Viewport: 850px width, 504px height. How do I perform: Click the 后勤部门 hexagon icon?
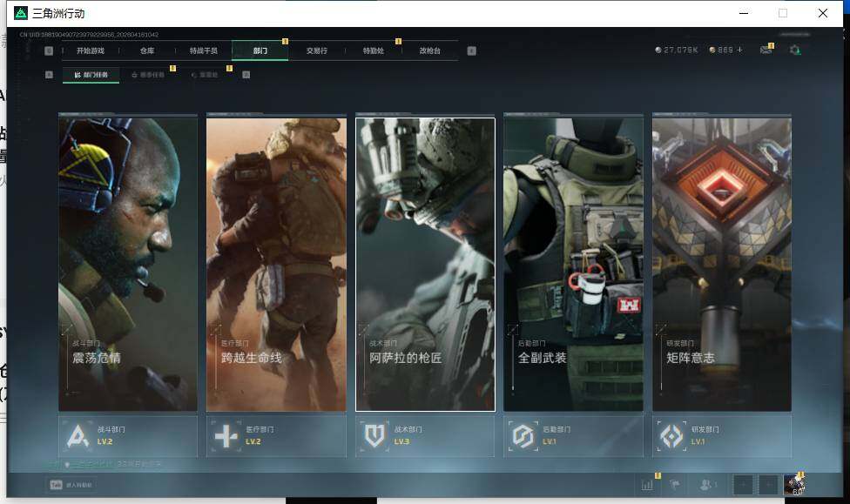pyautogui.click(x=523, y=436)
